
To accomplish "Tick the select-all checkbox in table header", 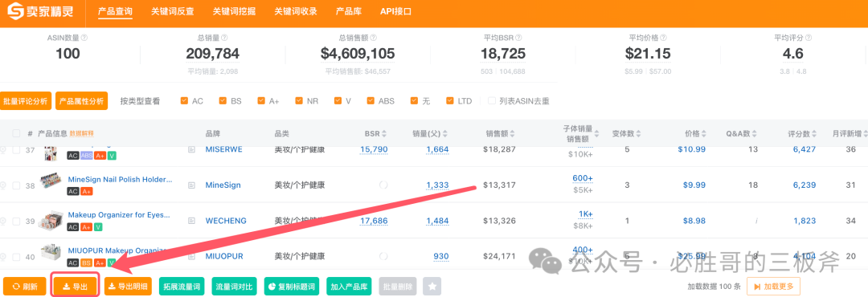I will pos(16,133).
